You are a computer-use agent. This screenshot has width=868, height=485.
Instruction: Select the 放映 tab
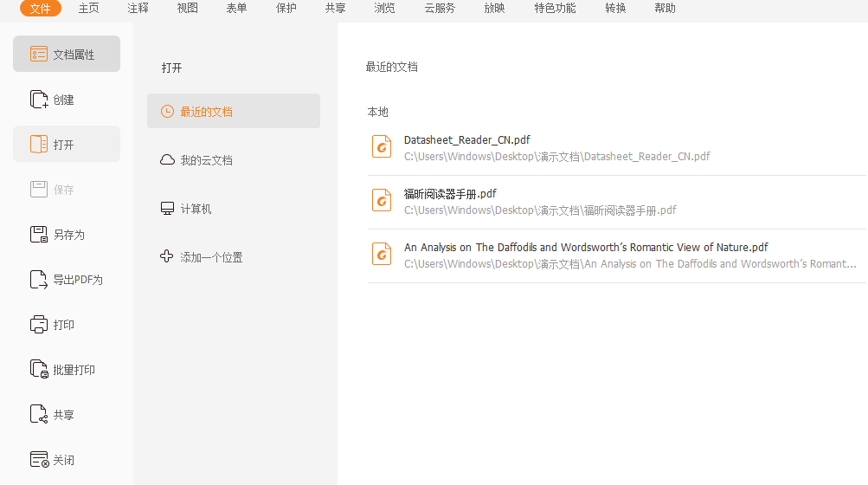coord(494,9)
